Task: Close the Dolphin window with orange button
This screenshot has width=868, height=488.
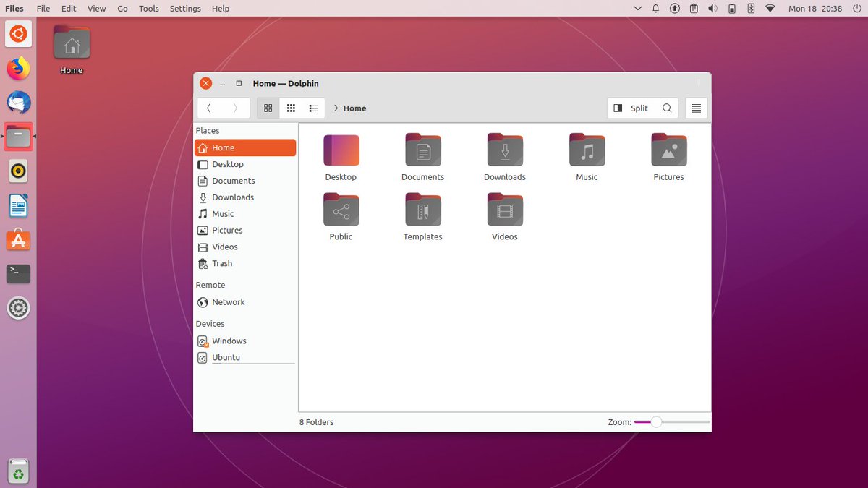Action: [205, 83]
